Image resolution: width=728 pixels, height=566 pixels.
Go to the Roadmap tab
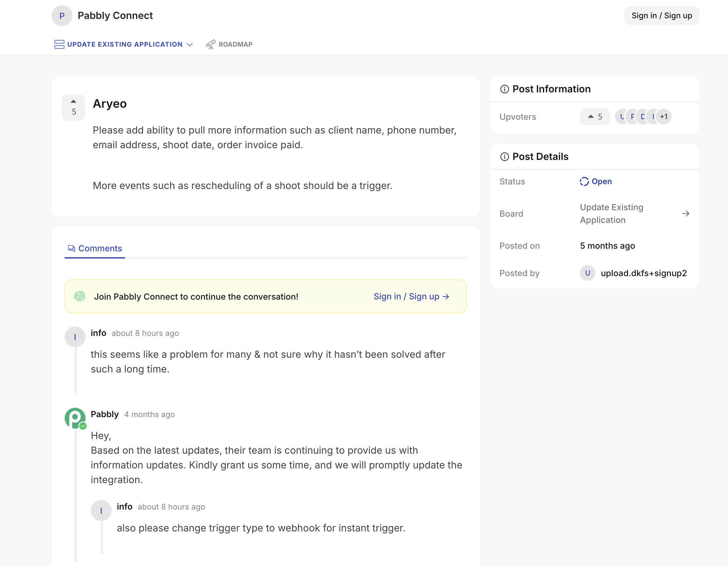[x=229, y=44]
